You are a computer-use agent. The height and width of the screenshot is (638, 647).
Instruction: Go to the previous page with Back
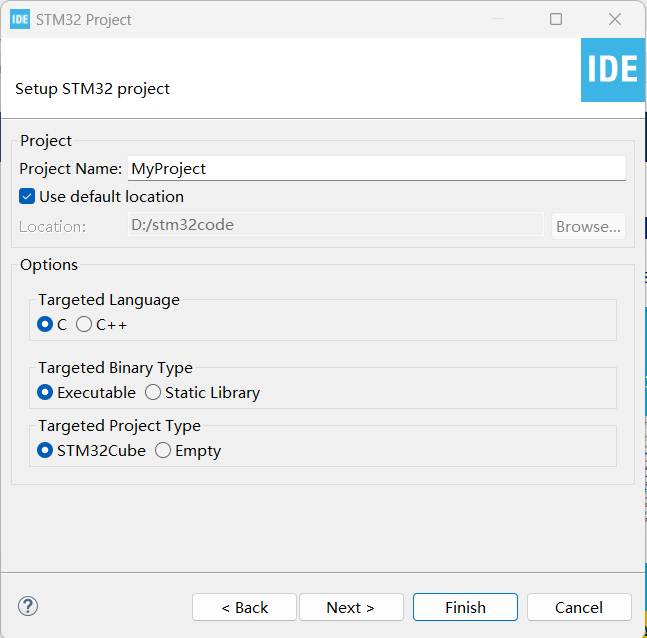click(x=244, y=607)
